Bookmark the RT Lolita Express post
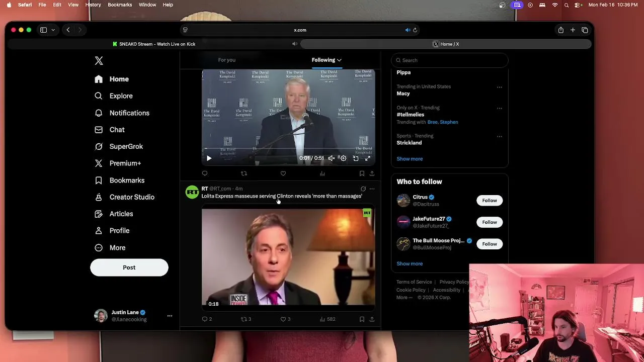Image resolution: width=644 pixels, height=362 pixels. pos(362,319)
